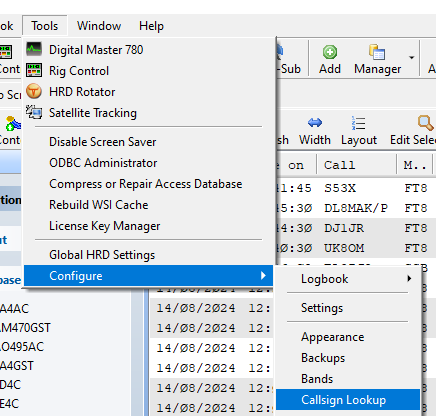The image size is (436, 416).
Task: Choose Compress or Repair Access Database
Action: [149, 184]
